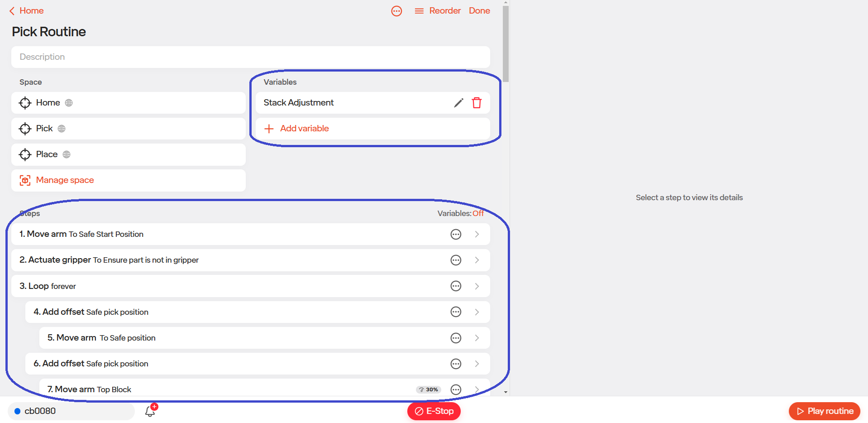Image resolution: width=868 pixels, height=423 pixels.
Task: Open the routine options ellipsis menu
Action: (x=396, y=11)
